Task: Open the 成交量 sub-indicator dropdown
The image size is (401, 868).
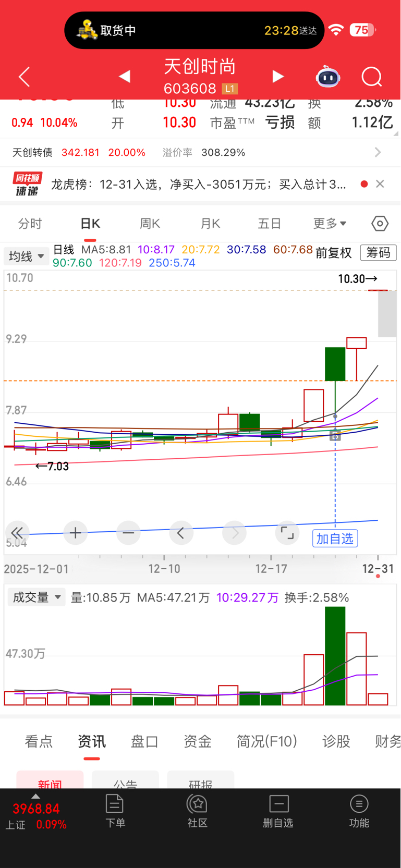Action: (37, 597)
